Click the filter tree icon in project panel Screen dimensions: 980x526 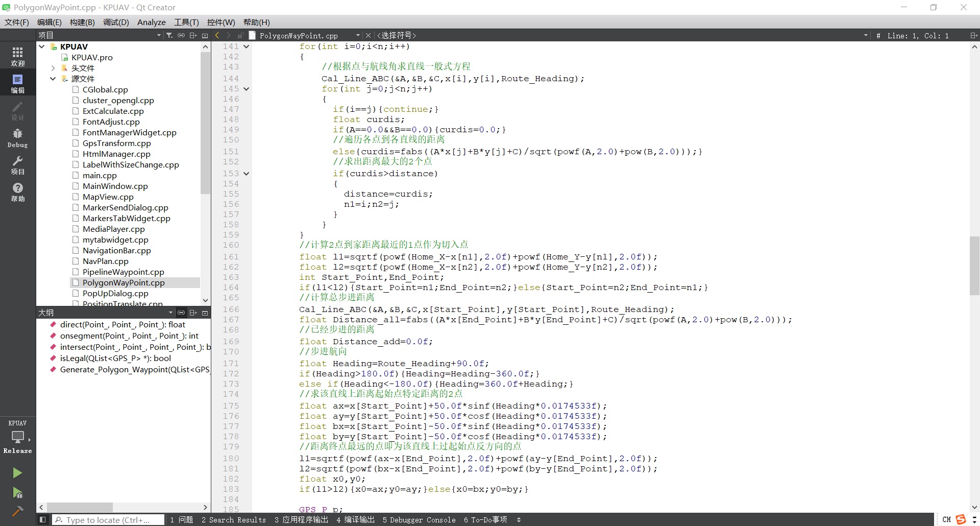click(169, 35)
